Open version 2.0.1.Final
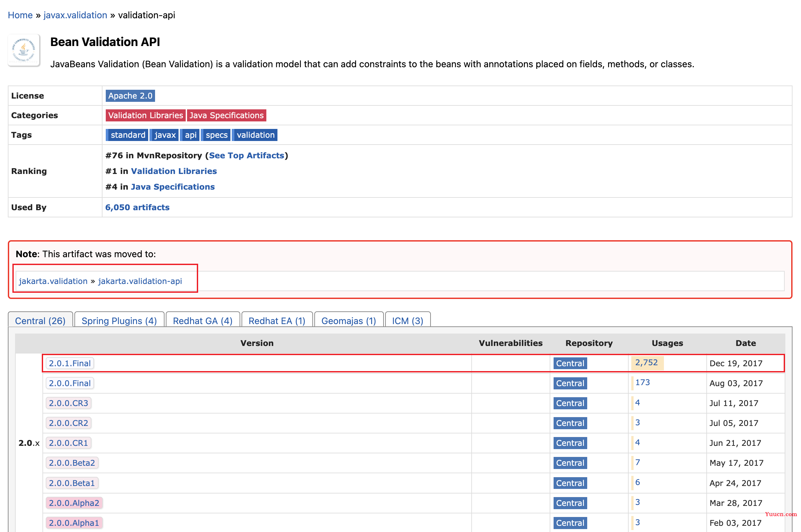 click(70, 363)
